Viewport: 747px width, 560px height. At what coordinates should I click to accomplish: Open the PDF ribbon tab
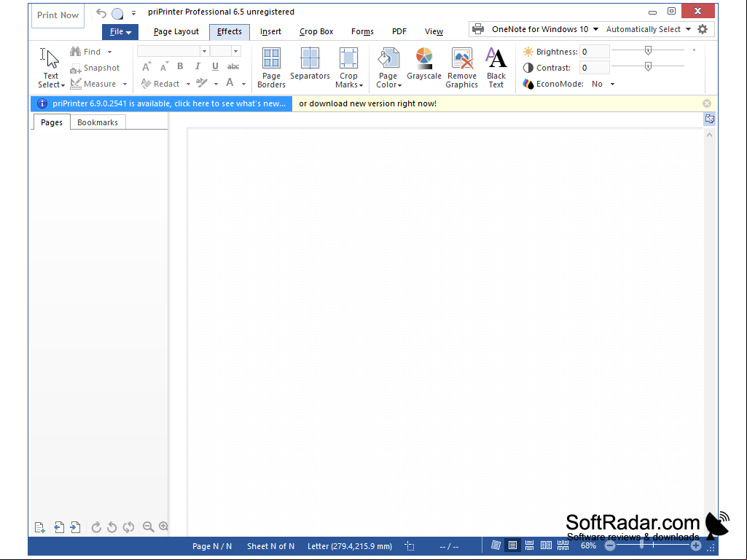(399, 32)
